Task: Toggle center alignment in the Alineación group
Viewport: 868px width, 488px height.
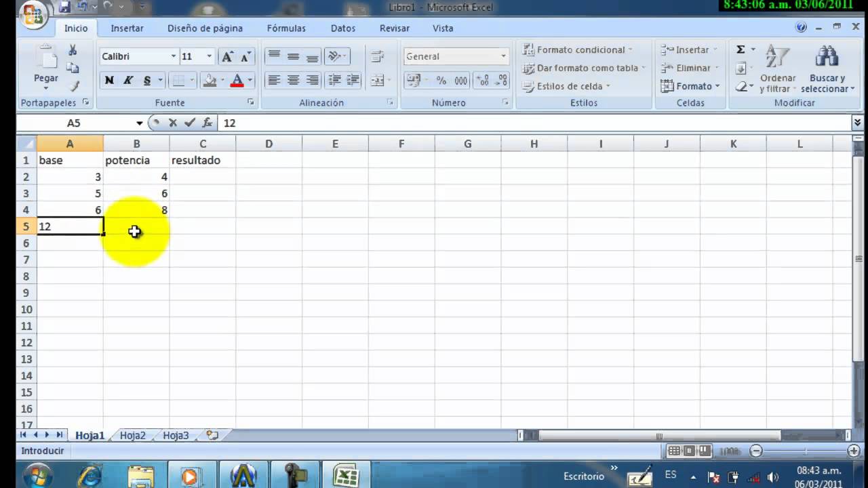Action: pyautogui.click(x=292, y=80)
